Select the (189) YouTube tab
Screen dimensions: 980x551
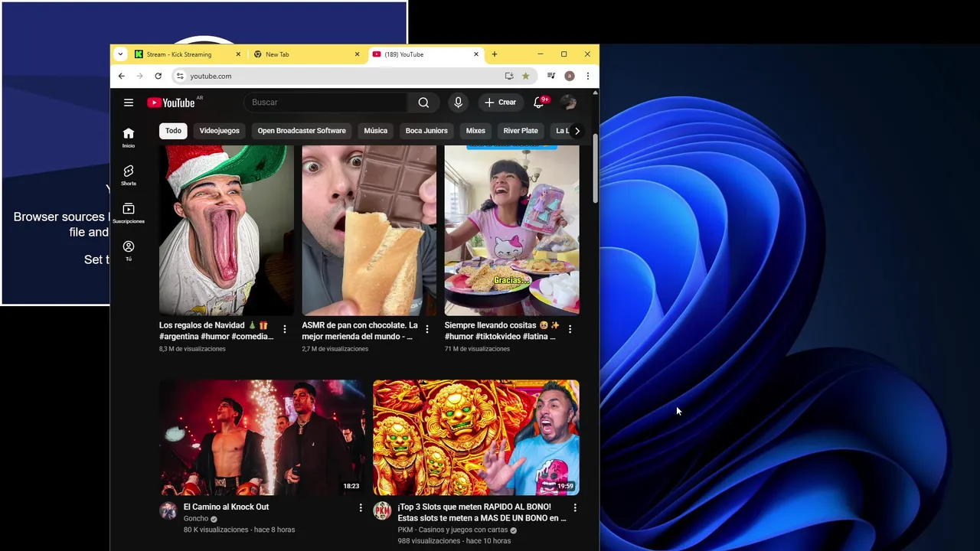coord(426,54)
